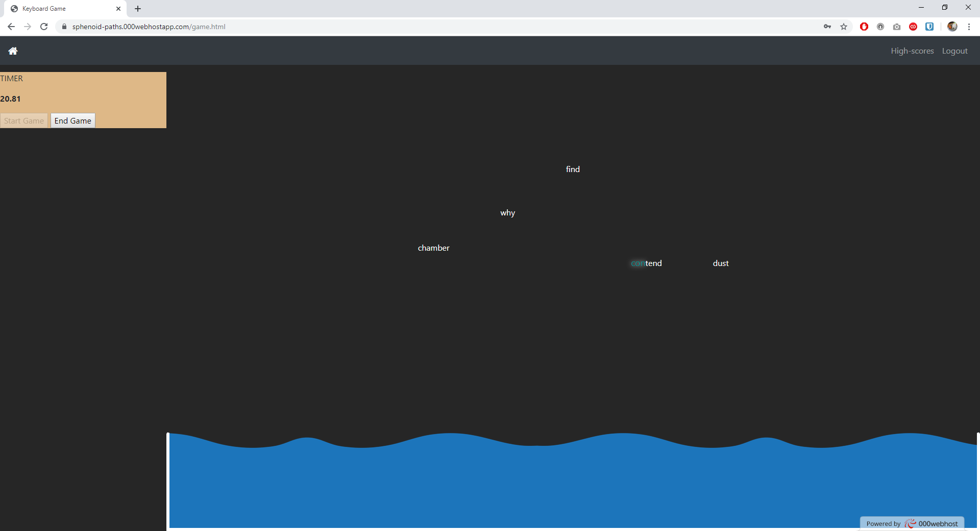This screenshot has height=531, width=980.
Task: Click the red AdBlock extension icon
Action: (864, 27)
